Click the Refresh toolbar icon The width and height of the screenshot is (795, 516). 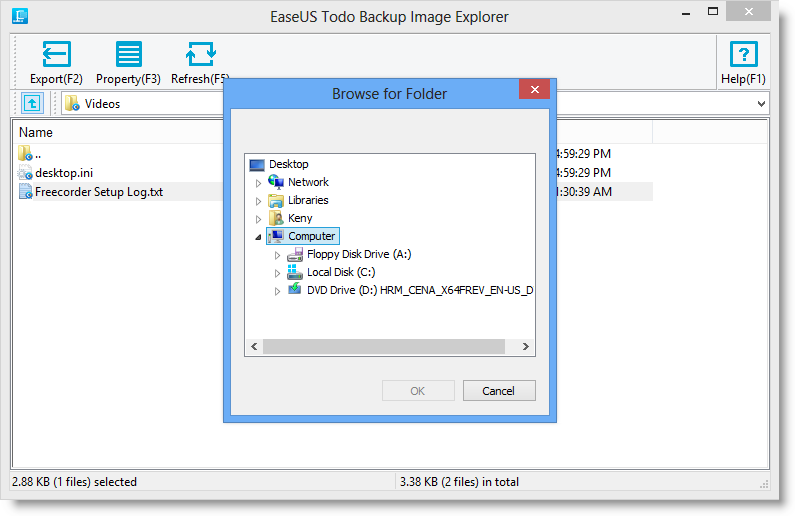click(201, 54)
